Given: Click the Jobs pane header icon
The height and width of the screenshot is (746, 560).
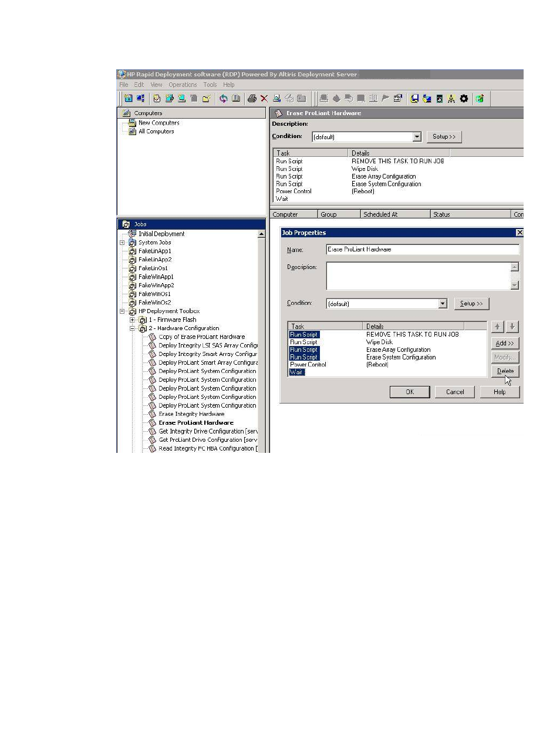Looking at the screenshot, I should click(126, 224).
